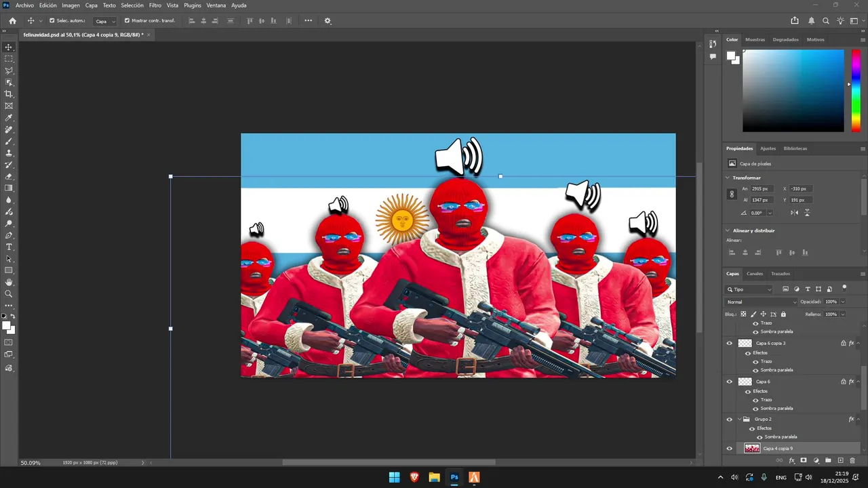This screenshot has height=488, width=868.
Task: Click the Home button in options bar
Action: [12, 21]
